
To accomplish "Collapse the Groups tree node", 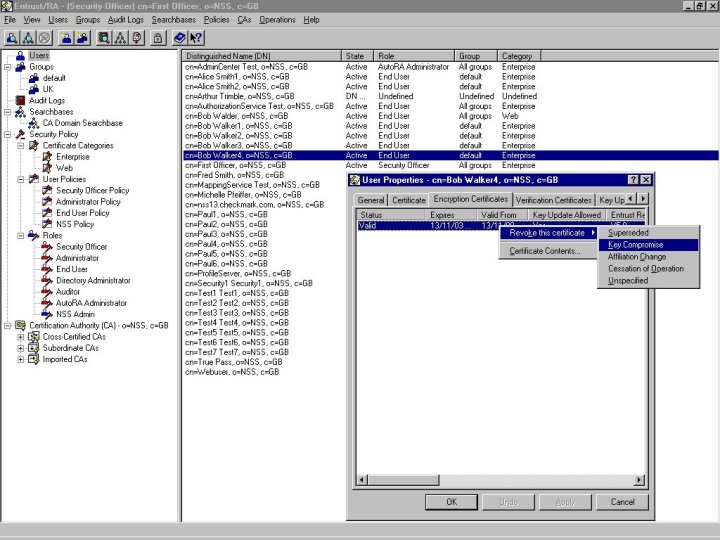I will click(x=7, y=67).
